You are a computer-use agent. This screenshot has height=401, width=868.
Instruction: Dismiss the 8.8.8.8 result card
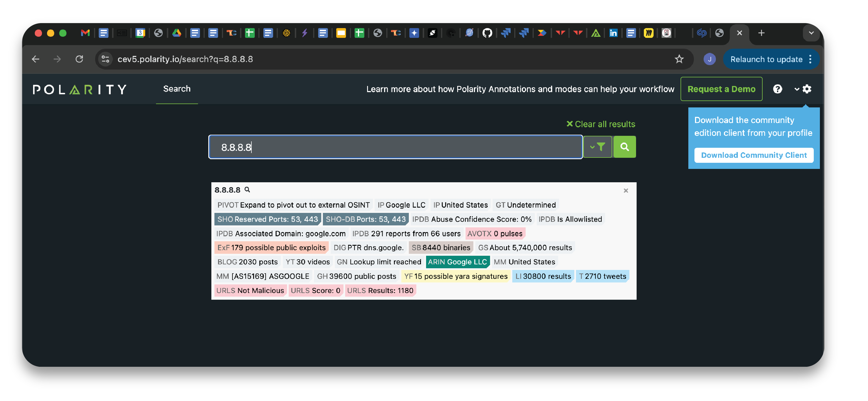pos(626,191)
